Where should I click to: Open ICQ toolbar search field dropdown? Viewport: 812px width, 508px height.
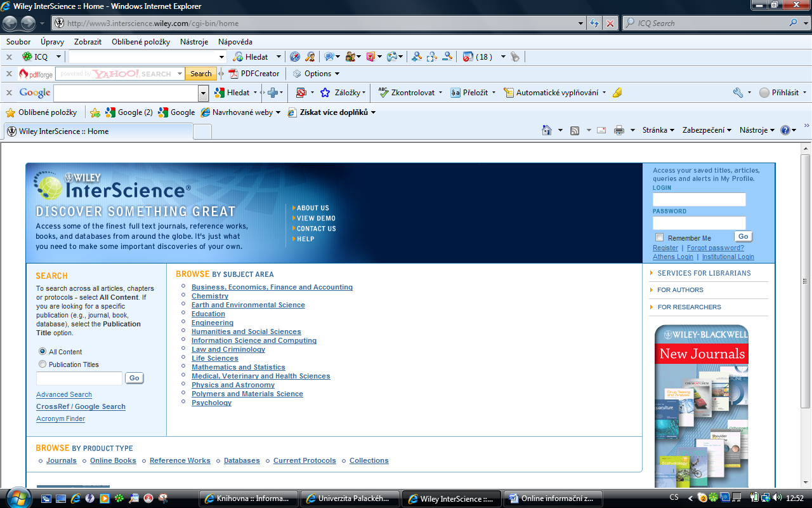coord(221,57)
